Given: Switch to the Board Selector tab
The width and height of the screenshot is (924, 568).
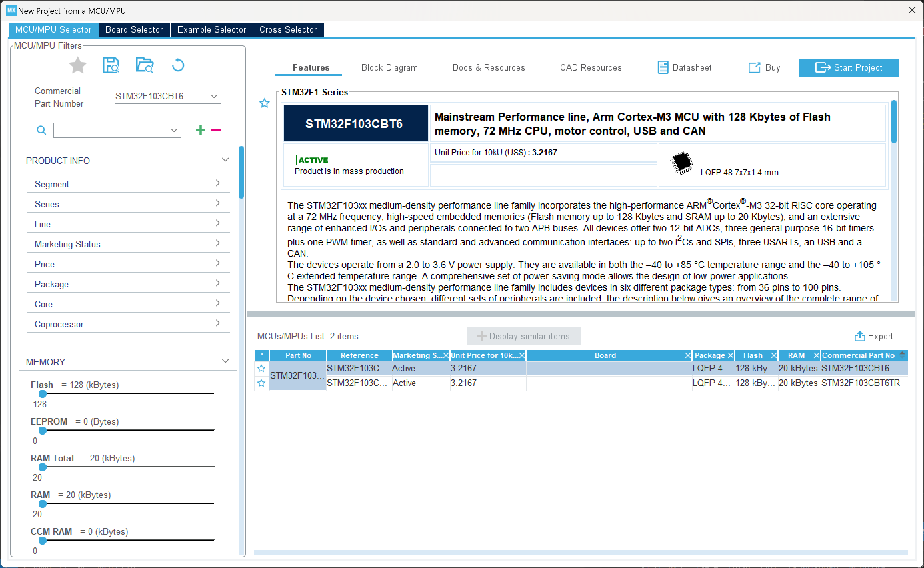Looking at the screenshot, I should point(134,29).
